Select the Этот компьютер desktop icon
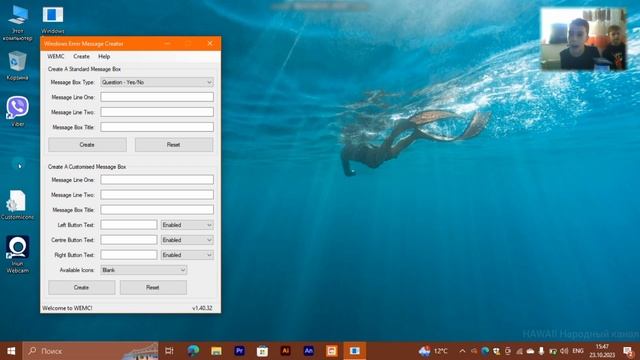This screenshot has width=640, height=360. pyautogui.click(x=18, y=23)
